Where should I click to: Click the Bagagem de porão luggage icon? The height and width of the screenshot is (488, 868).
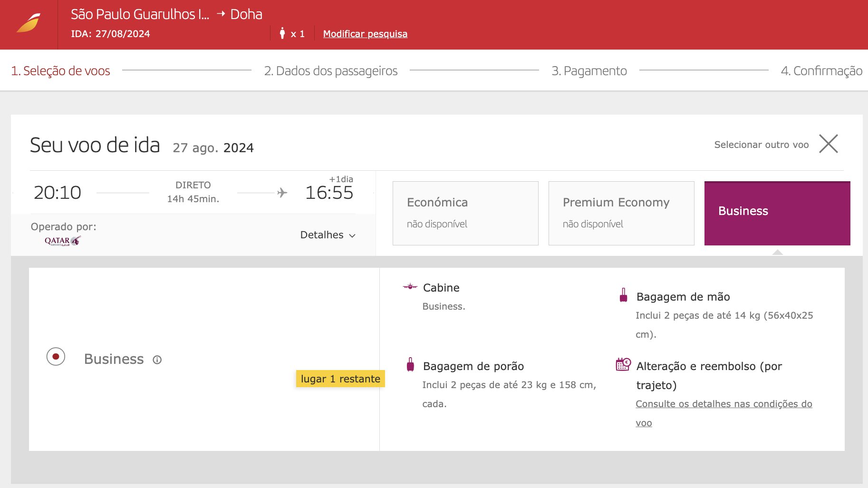[410, 365]
